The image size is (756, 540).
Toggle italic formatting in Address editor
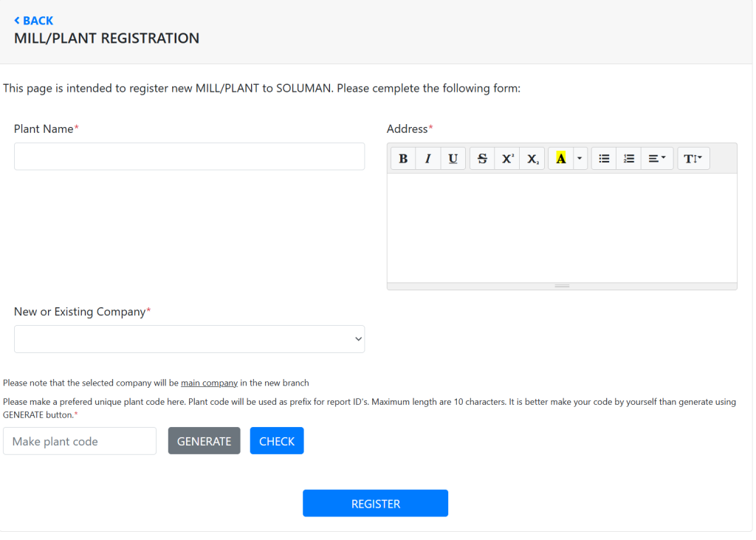click(x=427, y=159)
